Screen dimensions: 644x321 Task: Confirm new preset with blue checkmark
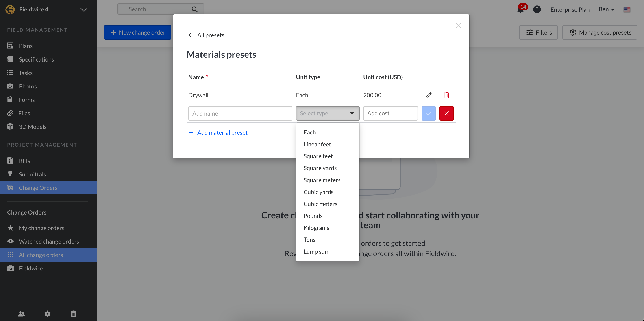(x=429, y=113)
